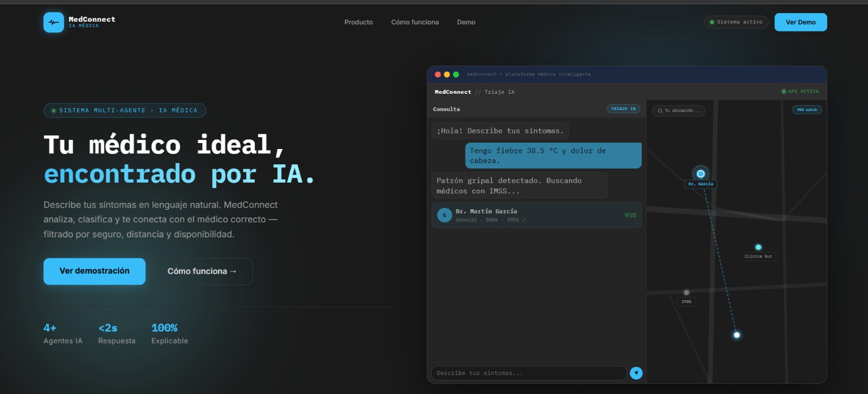
Task: Click the Triaje IA breadcrumb text
Action: click(x=500, y=92)
